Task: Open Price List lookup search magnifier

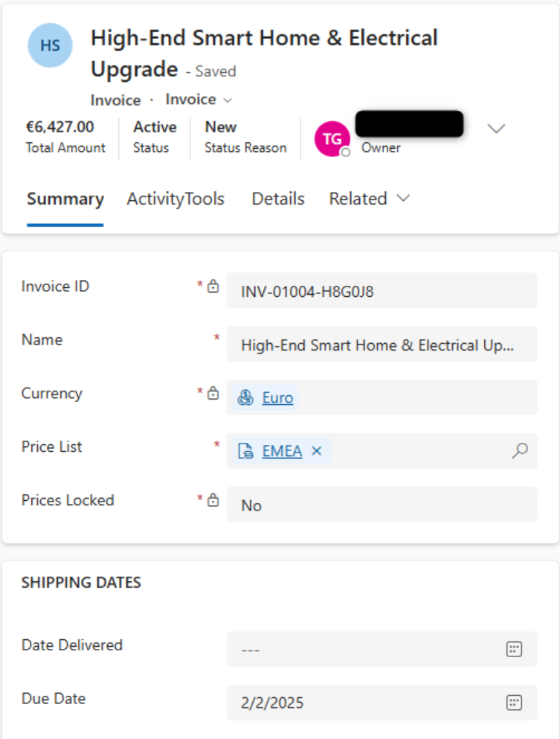Action: 520,450
